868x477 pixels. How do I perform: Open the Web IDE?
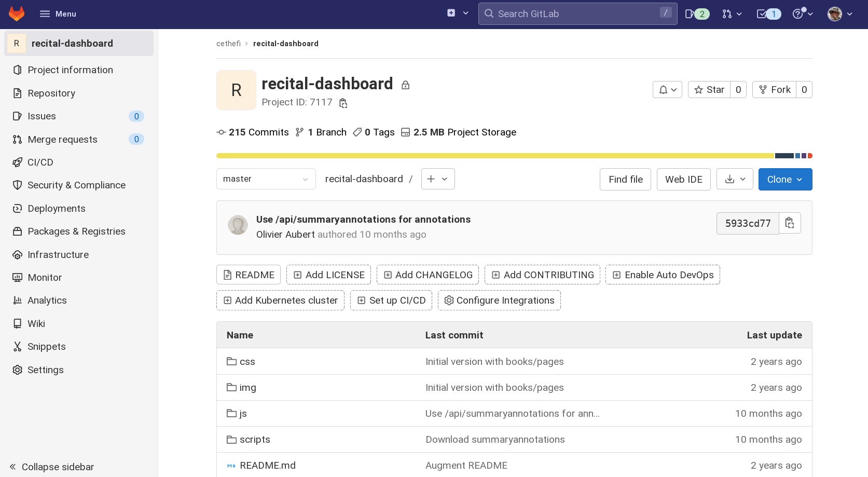point(683,180)
